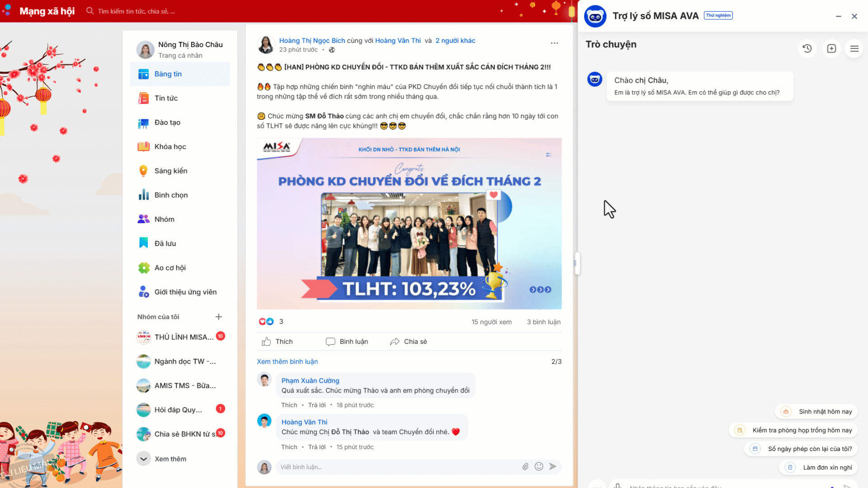Screen dimensions: 868x488
Task: Click the MISA AVA robot logo
Action: tap(595, 17)
